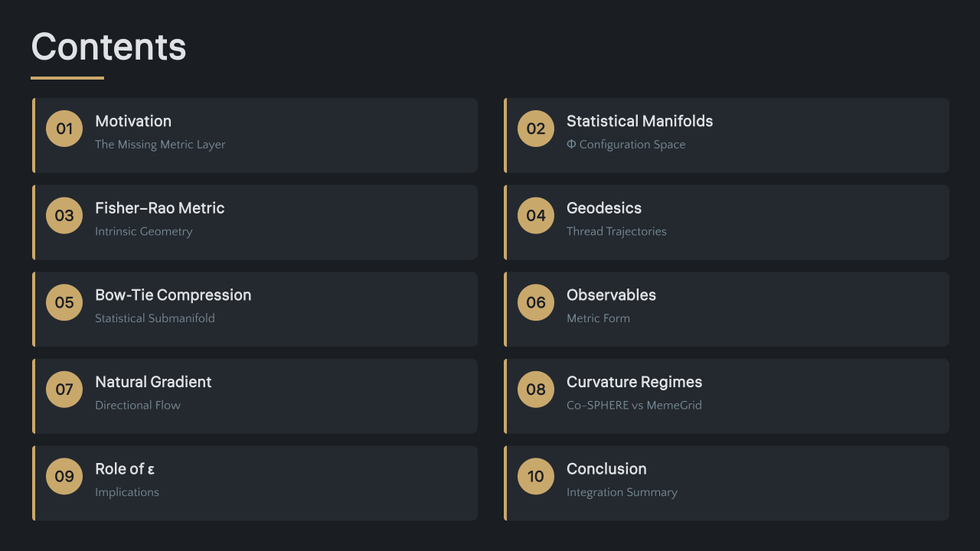Click the 08 gold circle

(536, 390)
